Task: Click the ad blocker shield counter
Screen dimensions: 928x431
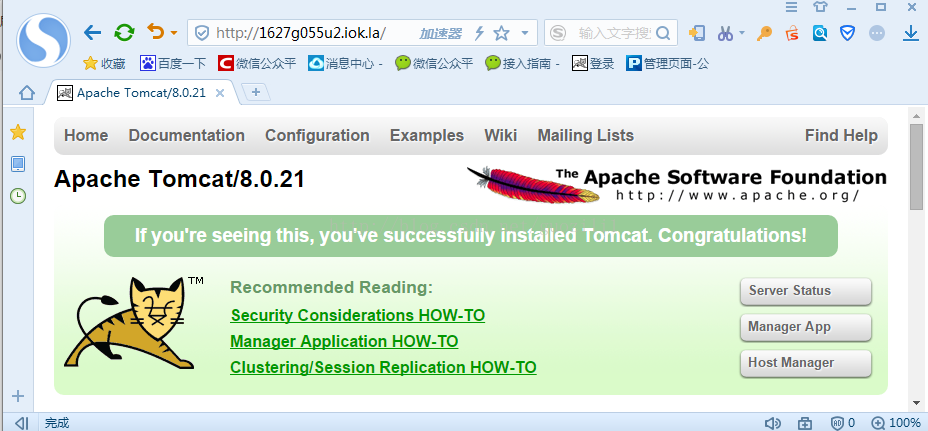Action: coord(843,423)
